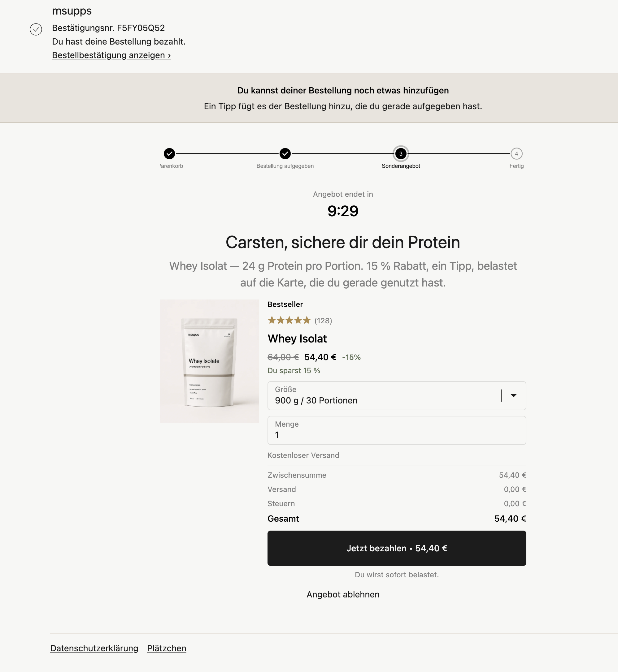
Task: Decline offer via Angebot ablehnen
Action: tap(343, 594)
